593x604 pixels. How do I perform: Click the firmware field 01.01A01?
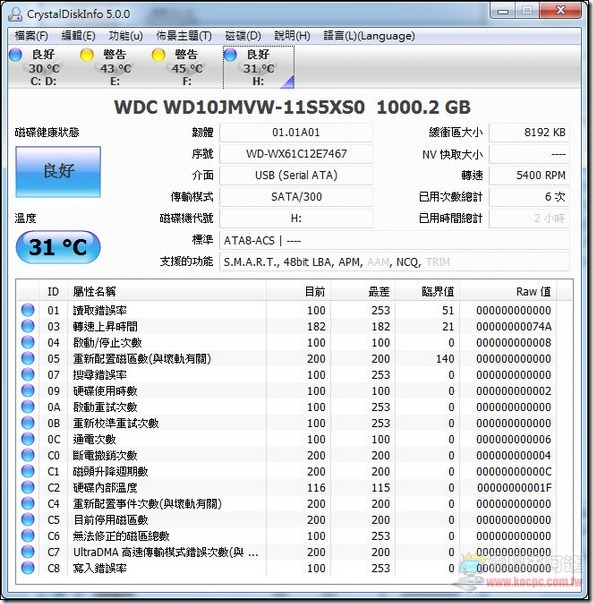[296, 133]
